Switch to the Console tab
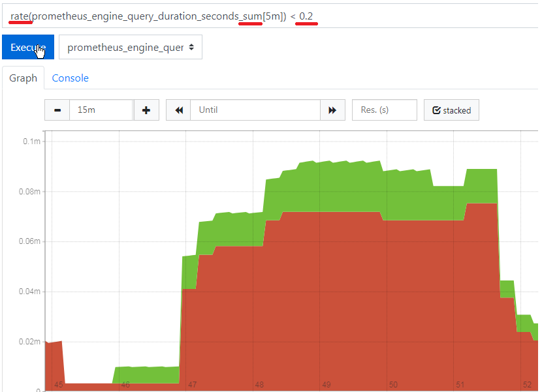 point(70,78)
